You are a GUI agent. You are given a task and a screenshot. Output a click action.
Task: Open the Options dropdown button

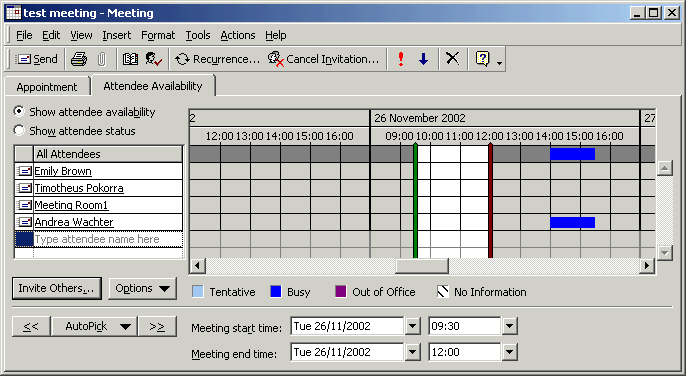pos(143,288)
